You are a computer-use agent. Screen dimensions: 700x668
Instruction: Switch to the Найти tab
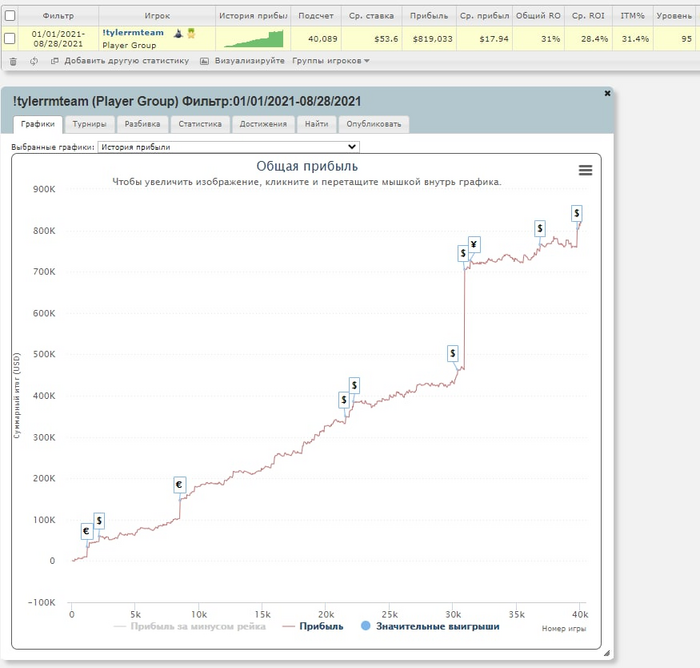tap(317, 124)
